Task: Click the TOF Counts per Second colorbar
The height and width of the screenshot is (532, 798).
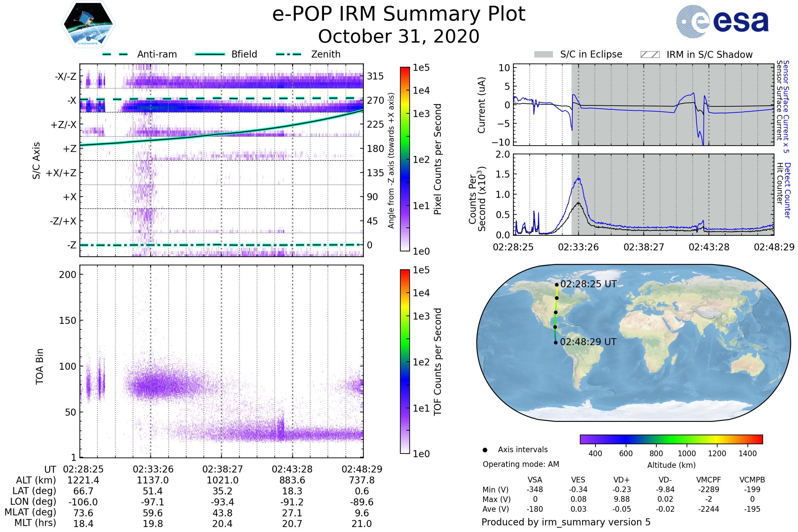Action: (x=405, y=362)
